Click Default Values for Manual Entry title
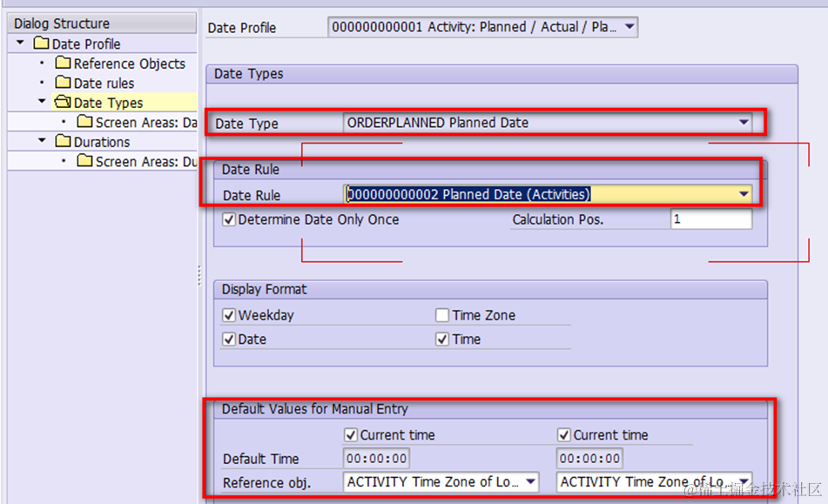828x504 pixels. click(x=314, y=409)
